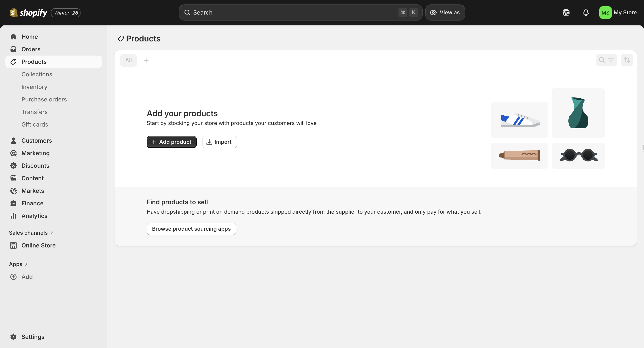This screenshot has height=348, width=644.
Task: Add a new view with plus tab
Action: [x=146, y=60]
